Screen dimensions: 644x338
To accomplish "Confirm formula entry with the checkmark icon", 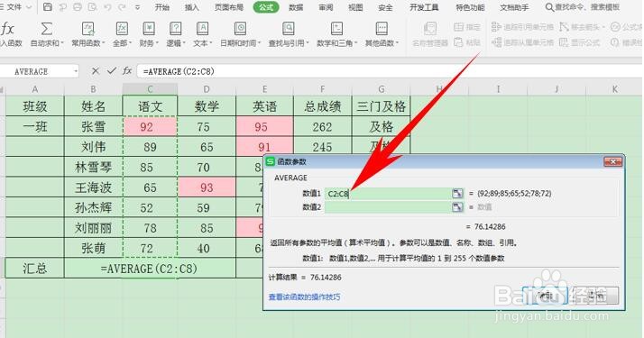I will coord(111,71).
